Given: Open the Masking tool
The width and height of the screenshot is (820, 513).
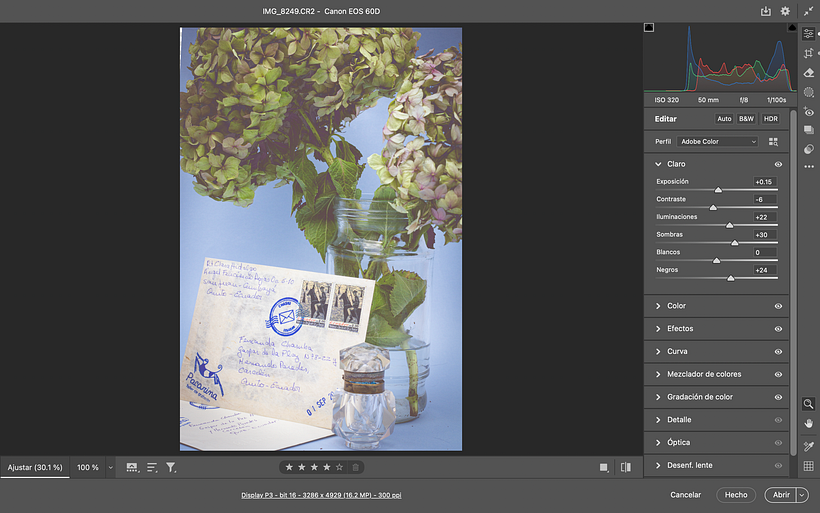Looking at the screenshot, I should coord(808,92).
